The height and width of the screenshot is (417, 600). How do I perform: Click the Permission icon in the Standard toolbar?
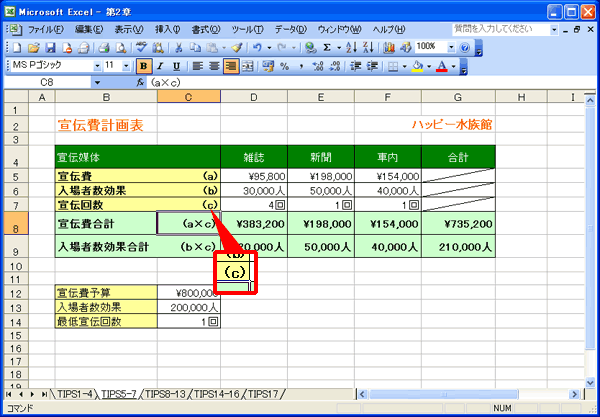(x=67, y=47)
